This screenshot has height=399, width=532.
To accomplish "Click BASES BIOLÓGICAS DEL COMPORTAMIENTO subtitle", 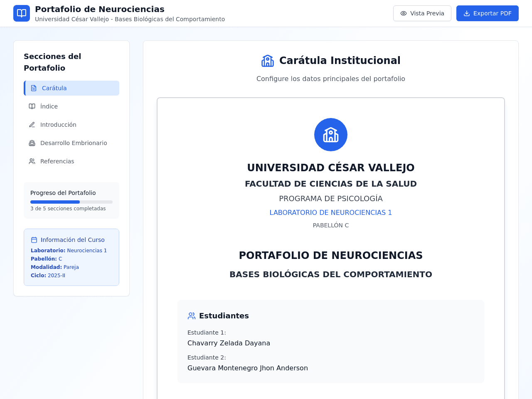I will (x=331, y=274).
